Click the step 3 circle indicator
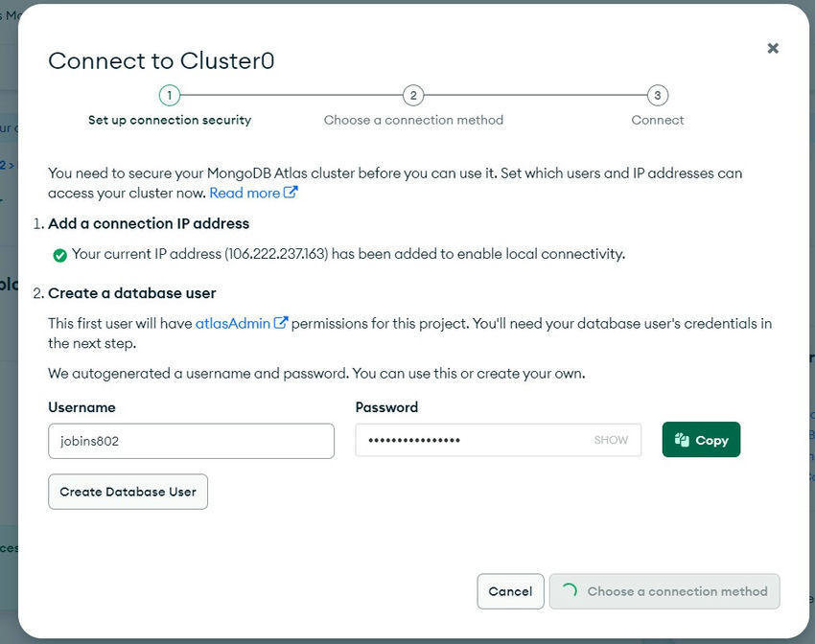The image size is (815, 644). coord(657,95)
